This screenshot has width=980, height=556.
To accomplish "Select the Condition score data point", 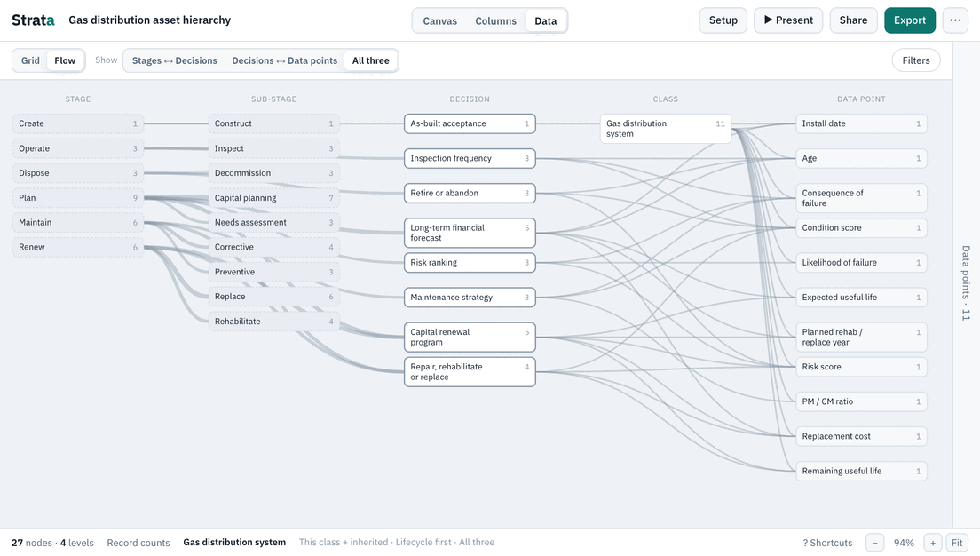I will pos(861,227).
